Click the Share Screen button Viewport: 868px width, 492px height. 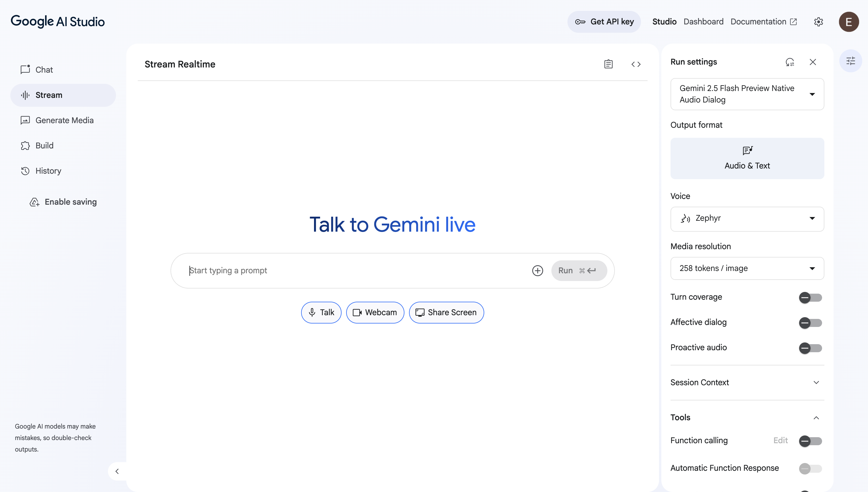pyautogui.click(x=446, y=313)
